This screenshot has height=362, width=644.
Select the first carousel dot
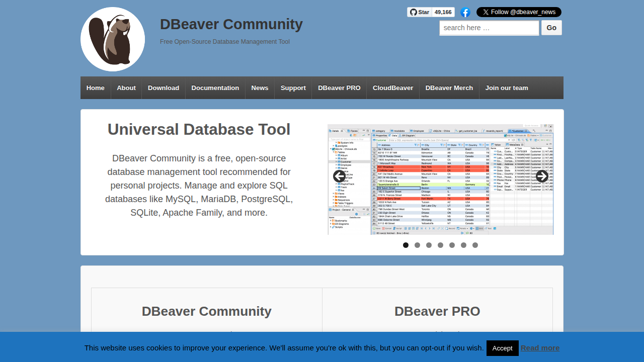pyautogui.click(x=406, y=245)
